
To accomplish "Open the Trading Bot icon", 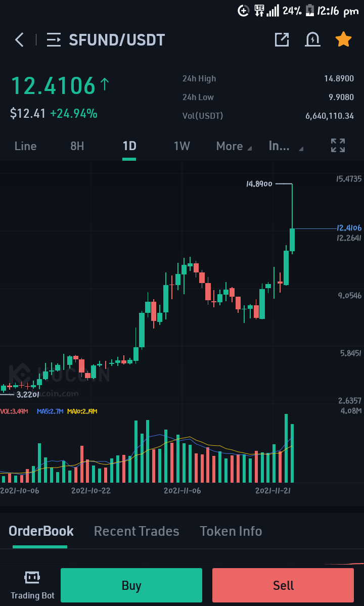I will pyautogui.click(x=32, y=577).
